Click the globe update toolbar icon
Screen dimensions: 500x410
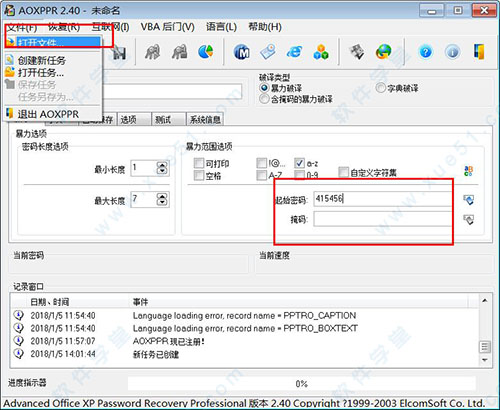[x=384, y=52]
